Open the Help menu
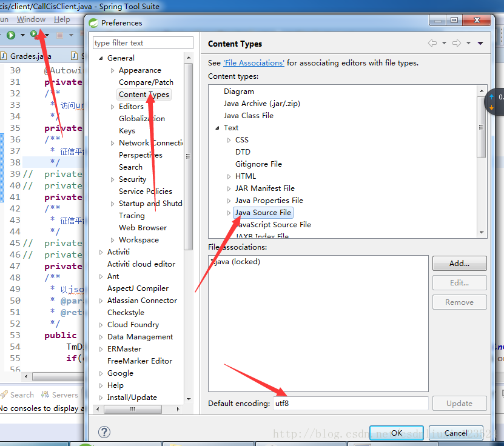504x446 pixels. click(x=62, y=19)
